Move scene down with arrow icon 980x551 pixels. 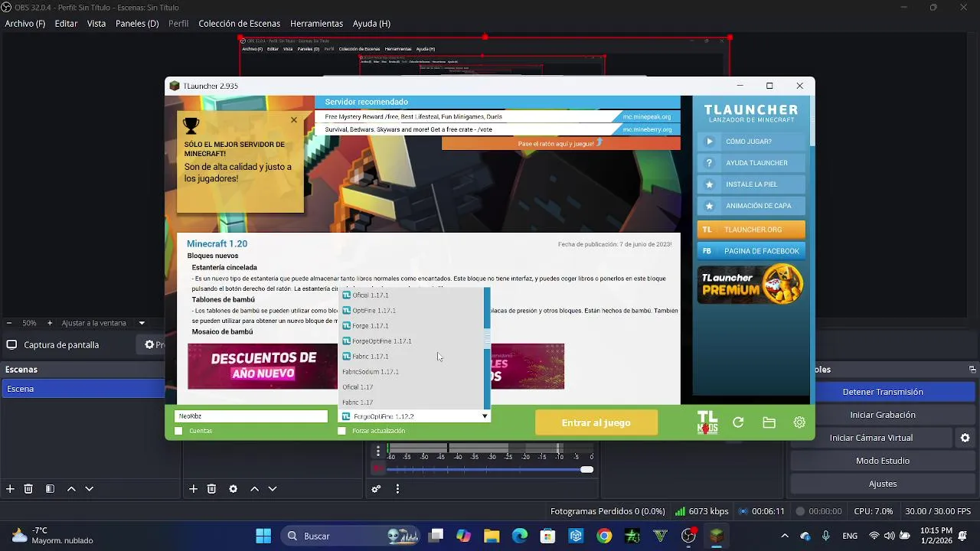pyautogui.click(x=89, y=488)
